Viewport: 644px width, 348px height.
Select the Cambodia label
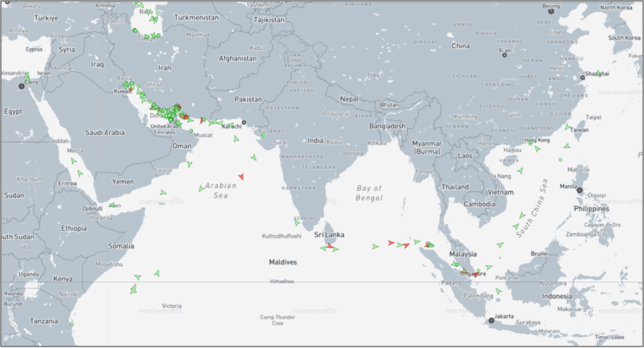[x=480, y=203]
